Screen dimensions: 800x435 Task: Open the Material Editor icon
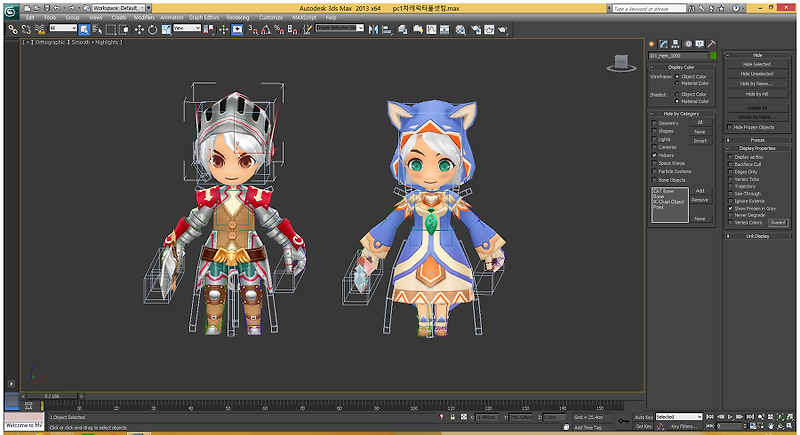461,30
